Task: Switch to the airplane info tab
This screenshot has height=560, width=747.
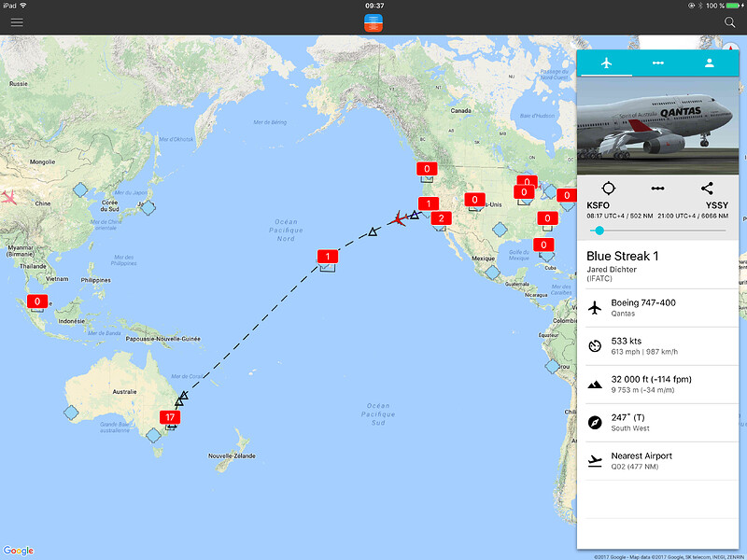Action: coord(606,63)
